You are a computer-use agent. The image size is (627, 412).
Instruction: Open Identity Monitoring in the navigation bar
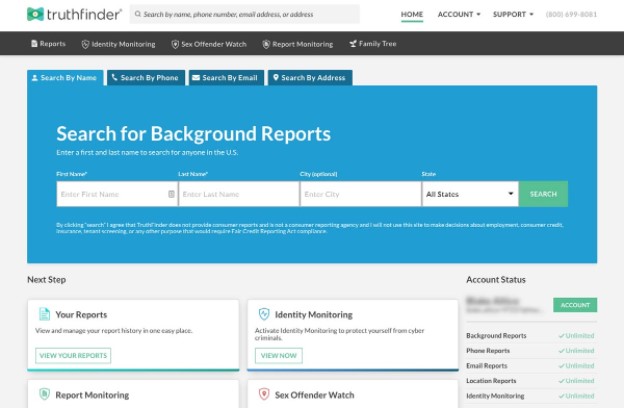point(118,44)
